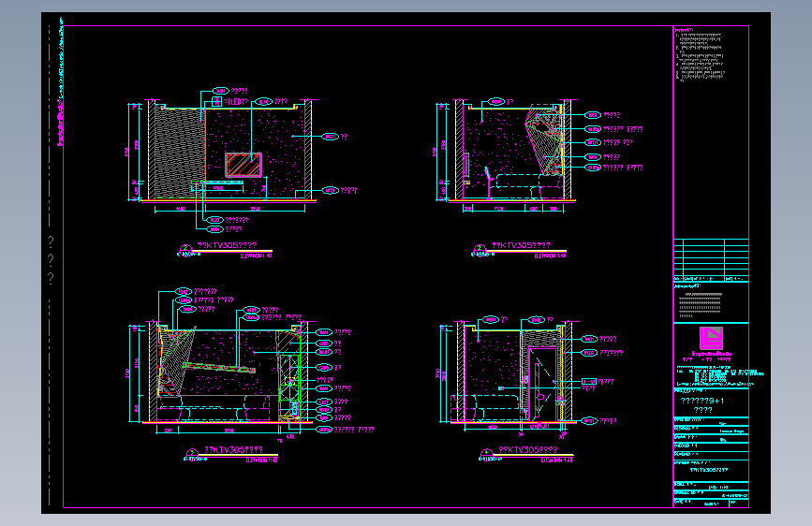Click the InspirationStudio logo in the title block
Screen dimensions: 812x526
(711, 338)
